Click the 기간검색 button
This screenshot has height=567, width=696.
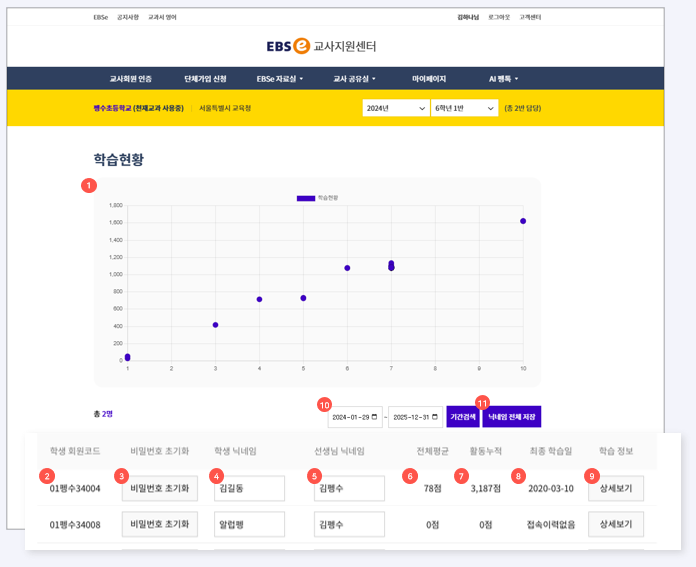coord(463,417)
